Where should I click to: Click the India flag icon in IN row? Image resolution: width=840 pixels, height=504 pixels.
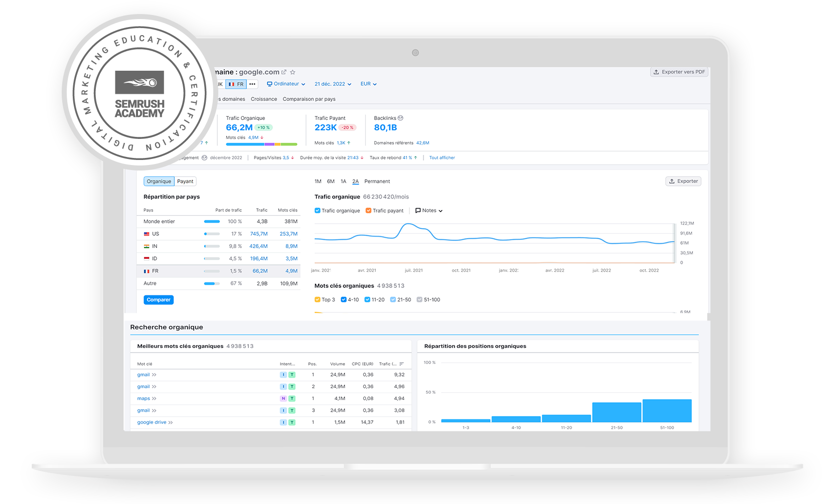(147, 246)
